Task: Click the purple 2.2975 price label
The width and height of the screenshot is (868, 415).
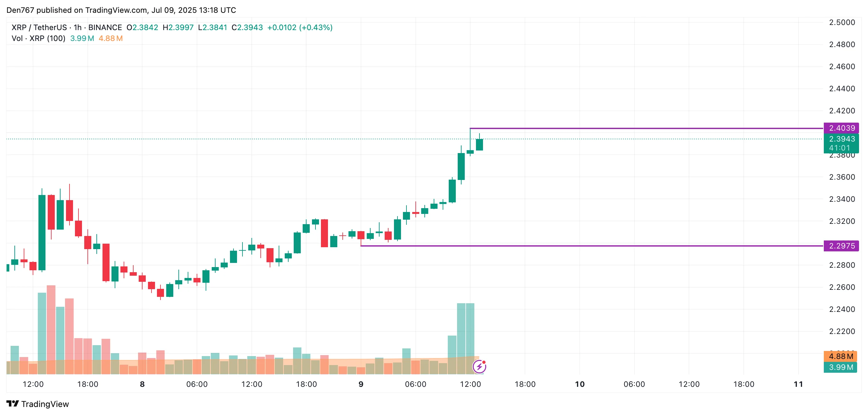Action: [841, 246]
